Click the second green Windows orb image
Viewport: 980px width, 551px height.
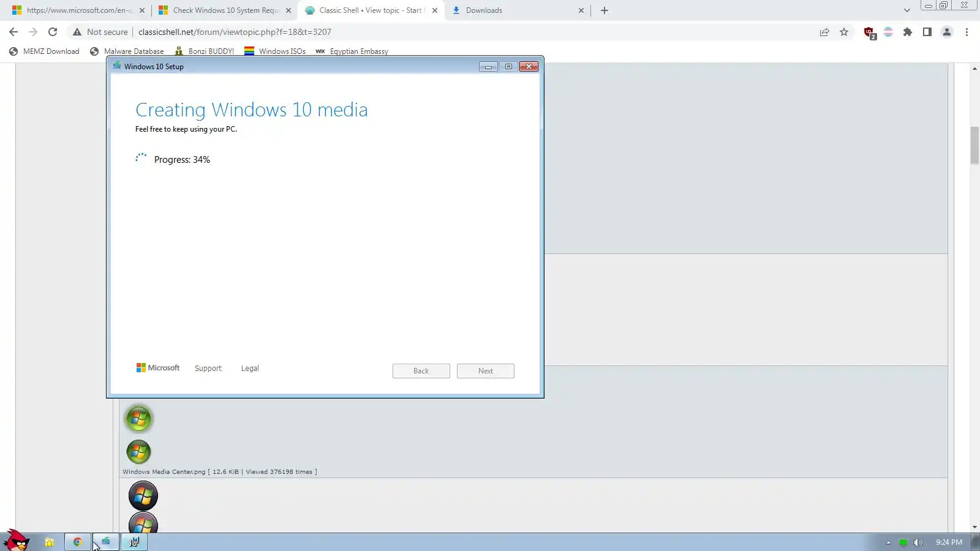138,452
